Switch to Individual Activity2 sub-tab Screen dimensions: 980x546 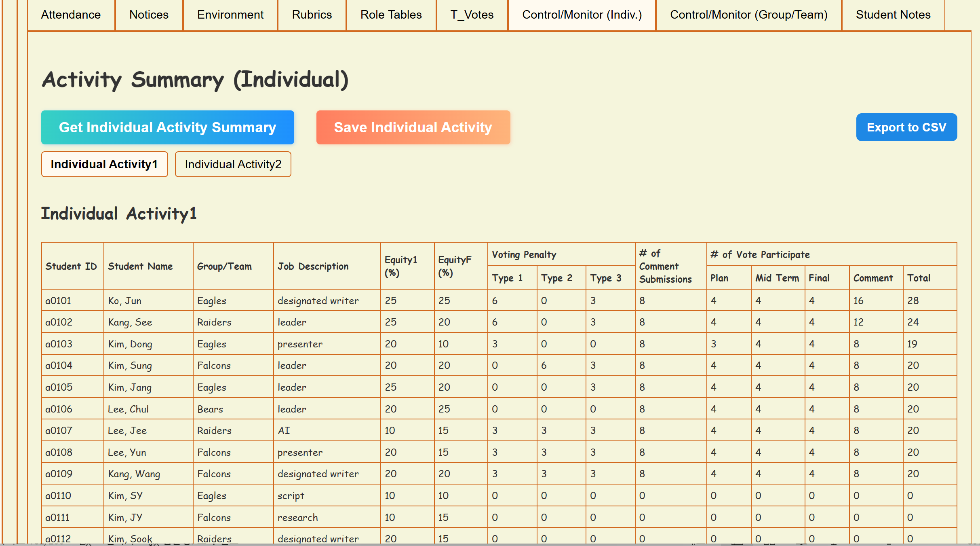coord(233,164)
